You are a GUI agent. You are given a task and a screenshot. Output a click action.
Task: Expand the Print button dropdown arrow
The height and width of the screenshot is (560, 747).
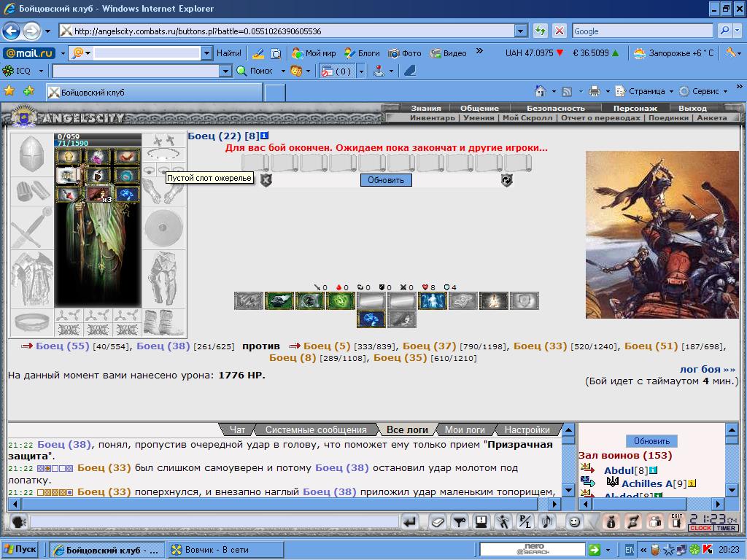608,91
